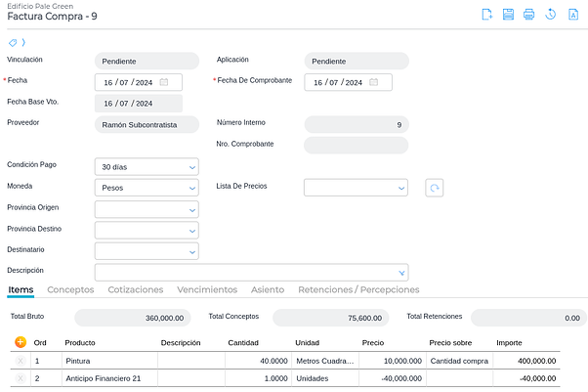Add a new item with orange plus
Image resolution: width=588 pixels, height=392 pixels.
(x=21, y=342)
